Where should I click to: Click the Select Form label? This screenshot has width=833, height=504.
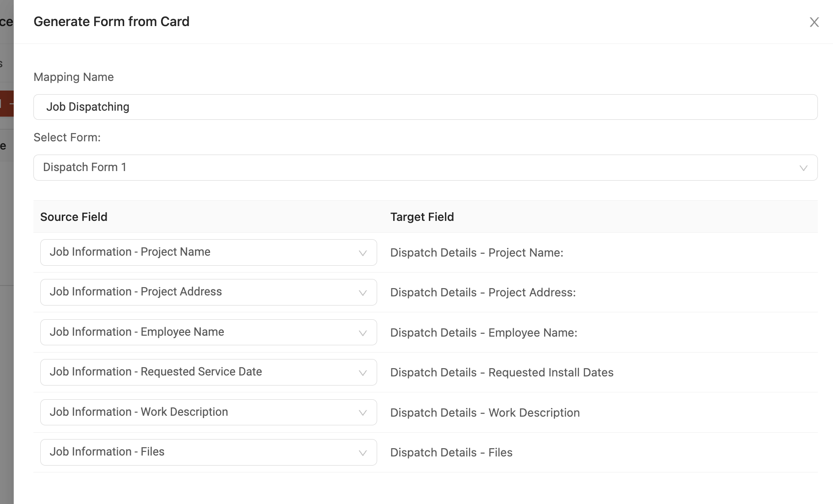[x=67, y=137]
